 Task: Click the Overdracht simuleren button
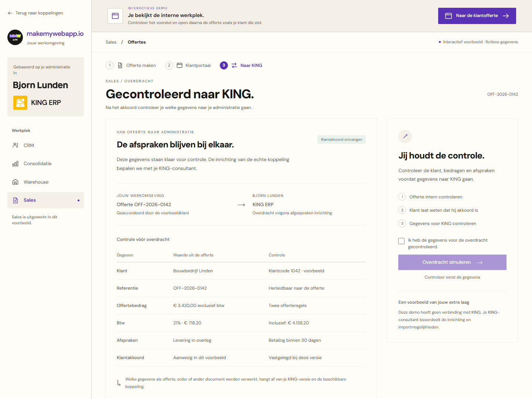point(452,262)
